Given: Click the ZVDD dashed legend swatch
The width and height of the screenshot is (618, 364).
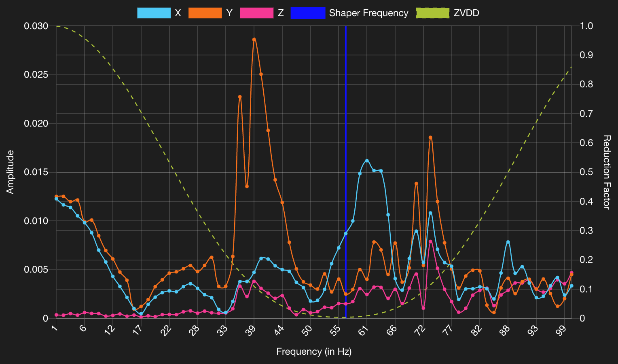Looking at the screenshot, I should point(432,13).
